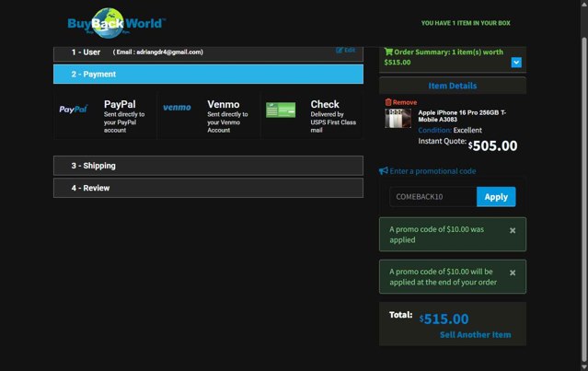Click the Apply promo code button
588x371 pixels.
point(496,197)
